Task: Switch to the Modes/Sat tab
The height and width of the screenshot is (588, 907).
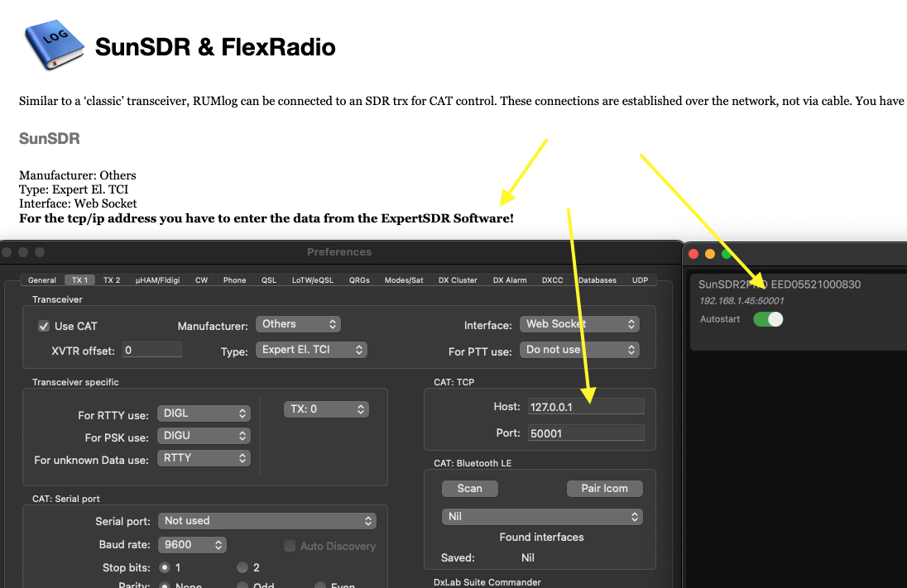Action: (404, 280)
